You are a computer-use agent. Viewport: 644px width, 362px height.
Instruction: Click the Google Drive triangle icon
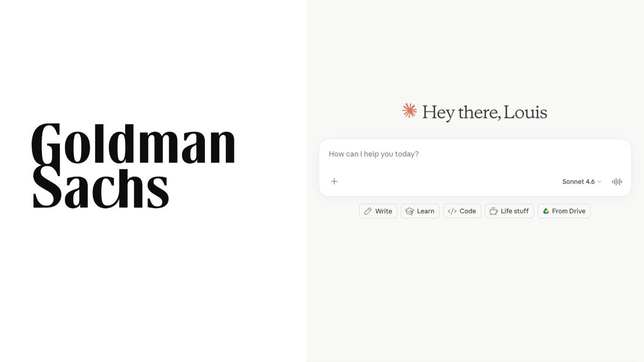[546, 211]
